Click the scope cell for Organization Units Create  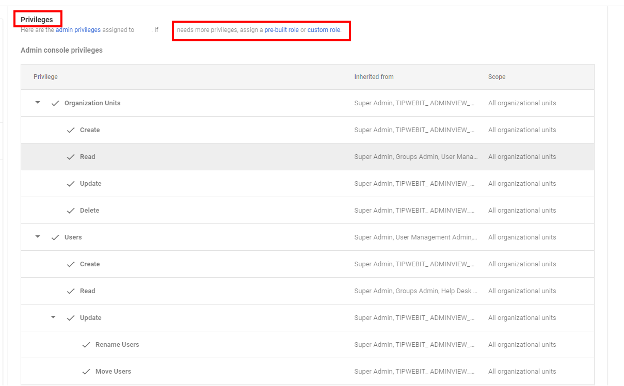point(522,130)
